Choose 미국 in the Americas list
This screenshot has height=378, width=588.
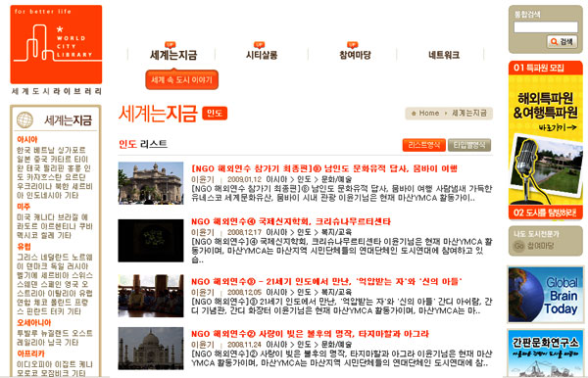pos(24,217)
